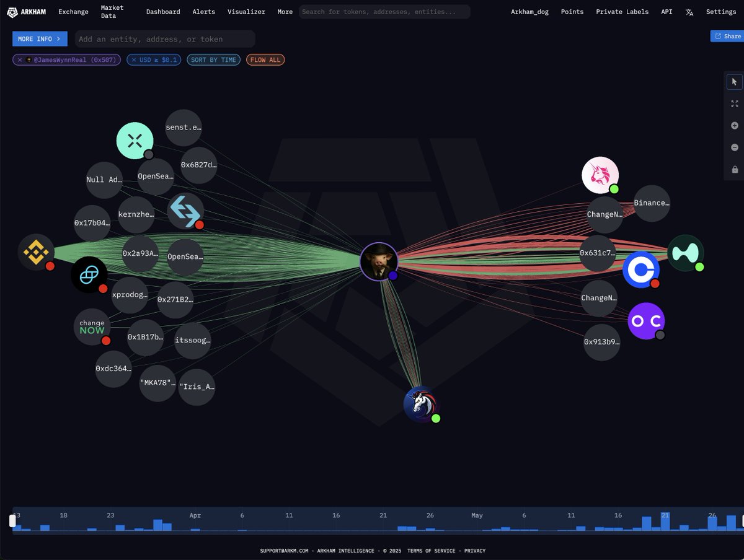
Task: Zoom out with the minus icon
Action: pyautogui.click(x=735, y=147)
